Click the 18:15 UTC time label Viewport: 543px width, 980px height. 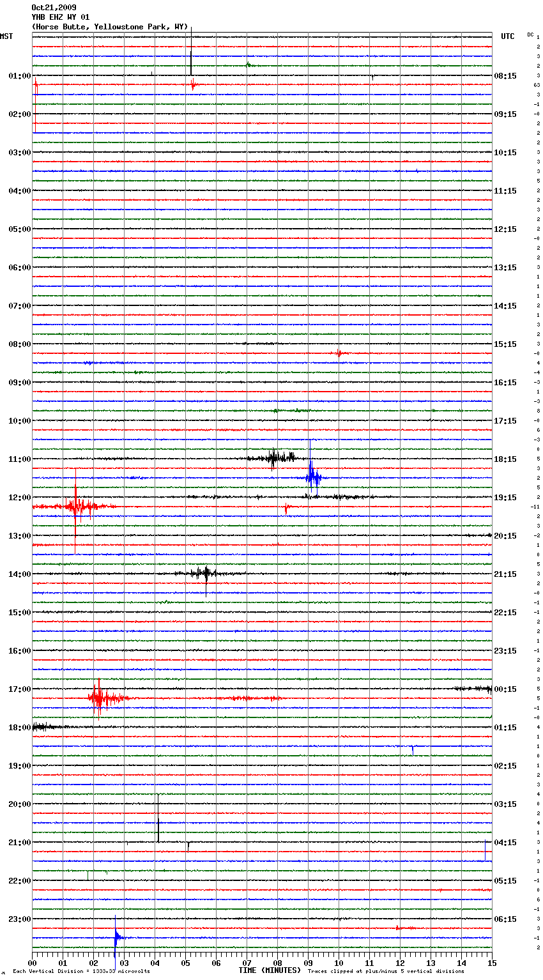click(505, 459)
